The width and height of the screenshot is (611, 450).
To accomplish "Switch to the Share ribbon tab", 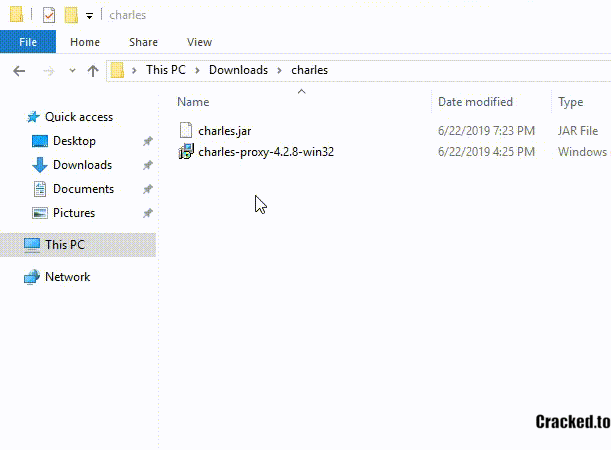I will point(143,42).
